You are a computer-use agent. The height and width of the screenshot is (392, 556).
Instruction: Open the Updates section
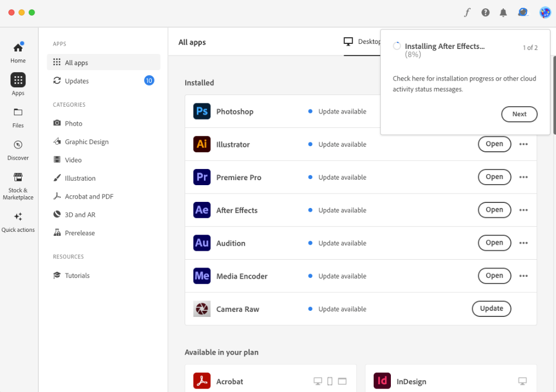tap(103, 81)
